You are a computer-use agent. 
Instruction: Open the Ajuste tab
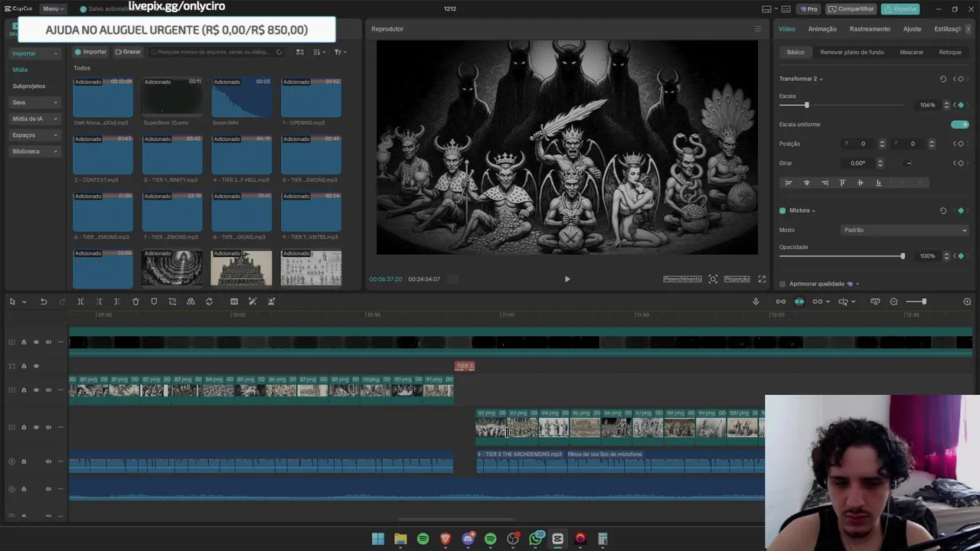(912, 29)
